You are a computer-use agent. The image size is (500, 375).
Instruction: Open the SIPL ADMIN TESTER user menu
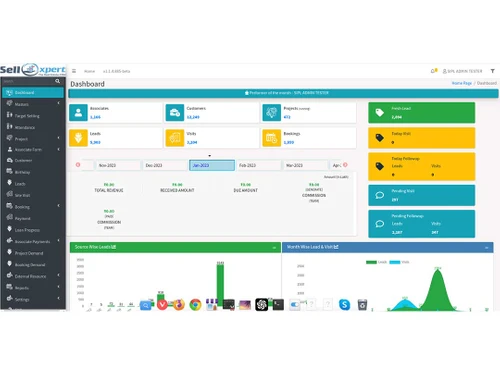pos(462,71)
